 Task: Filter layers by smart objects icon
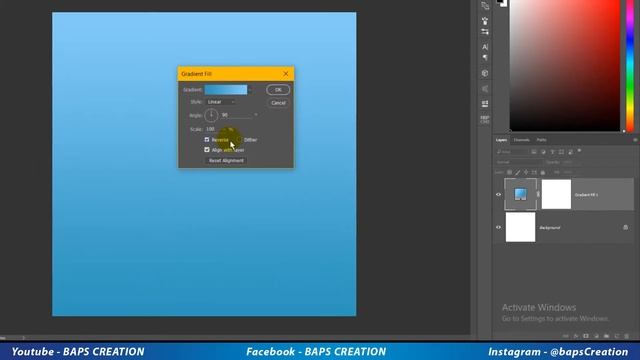(x=570, y=152)
